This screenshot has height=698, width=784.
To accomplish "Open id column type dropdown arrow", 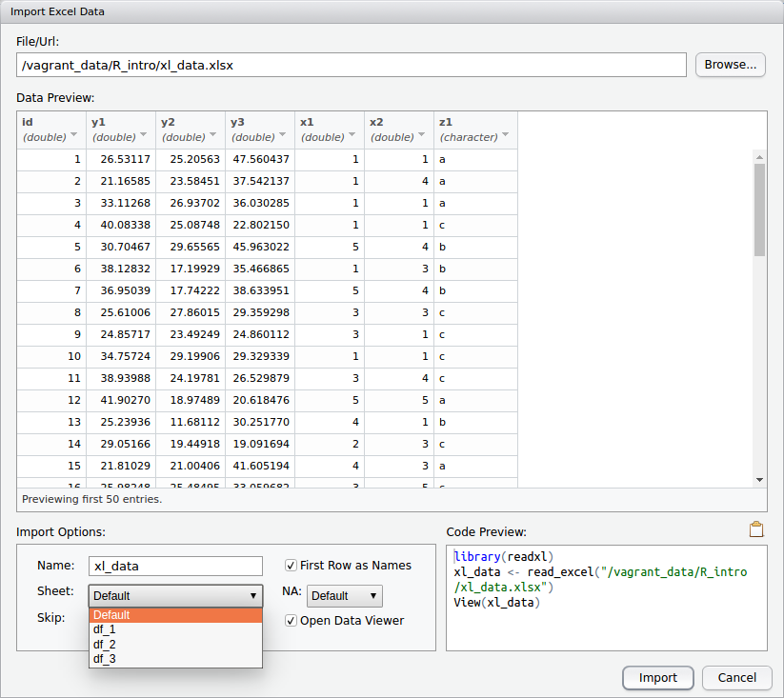I will tap(74, 136).
